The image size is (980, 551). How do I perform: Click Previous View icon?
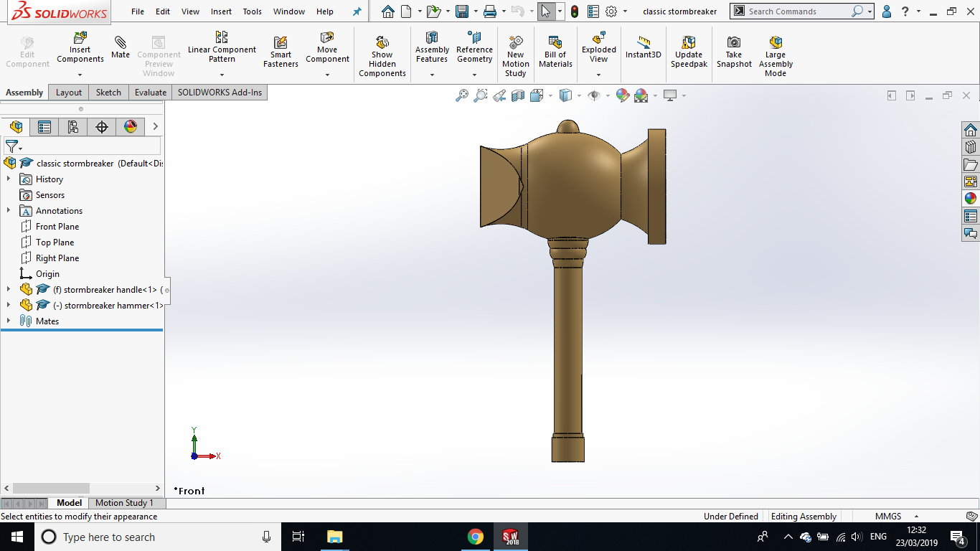click(x=499, y=95)
